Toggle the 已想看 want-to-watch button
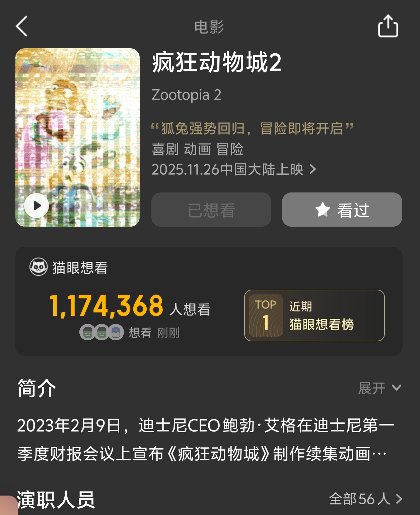 click(211, 210)
